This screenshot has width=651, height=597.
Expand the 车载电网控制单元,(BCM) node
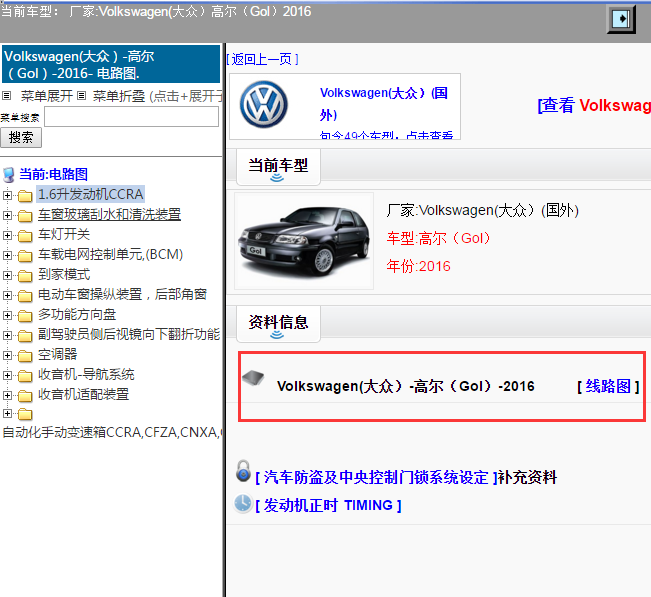[x=7, y=255]
